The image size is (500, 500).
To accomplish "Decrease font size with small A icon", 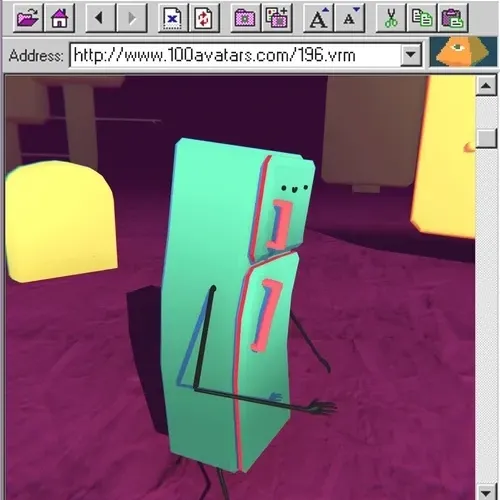I will [x=349, y=18].
